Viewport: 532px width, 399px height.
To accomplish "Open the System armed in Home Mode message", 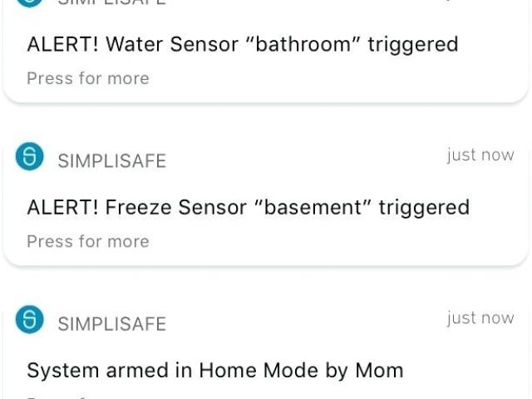I will click(214, 370).
